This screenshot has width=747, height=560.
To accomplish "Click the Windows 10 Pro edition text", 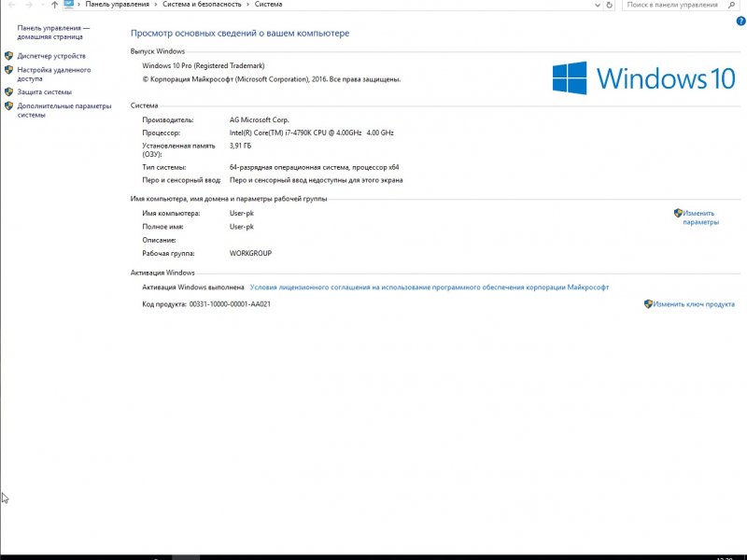I will pos(204,65).
